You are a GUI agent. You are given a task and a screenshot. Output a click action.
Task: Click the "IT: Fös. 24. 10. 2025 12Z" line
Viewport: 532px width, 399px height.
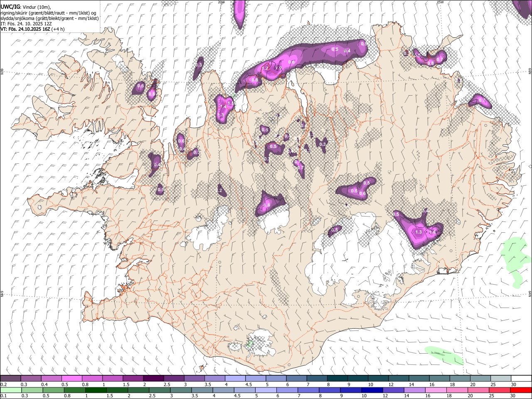pos(26,24)
